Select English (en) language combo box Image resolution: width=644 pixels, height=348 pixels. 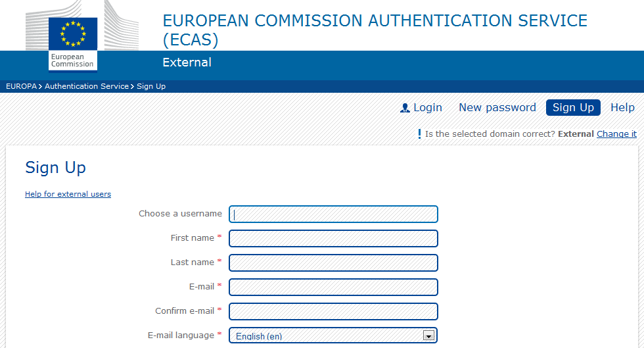point(333,336)
